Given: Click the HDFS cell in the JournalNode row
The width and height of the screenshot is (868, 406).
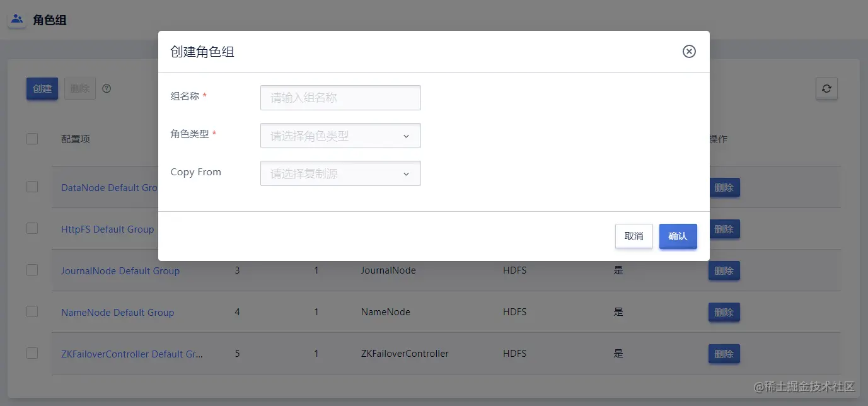Looking at the screenshot, I should (515, 270).
